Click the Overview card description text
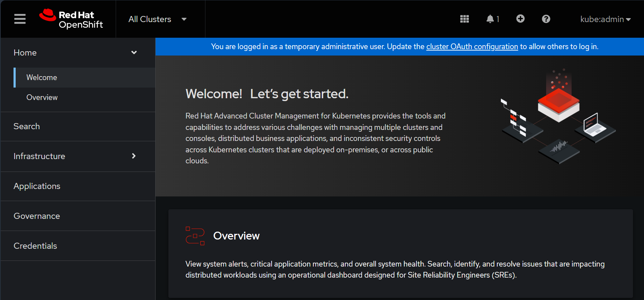Screen dimensions: 644x300 (x=395, y=269)
